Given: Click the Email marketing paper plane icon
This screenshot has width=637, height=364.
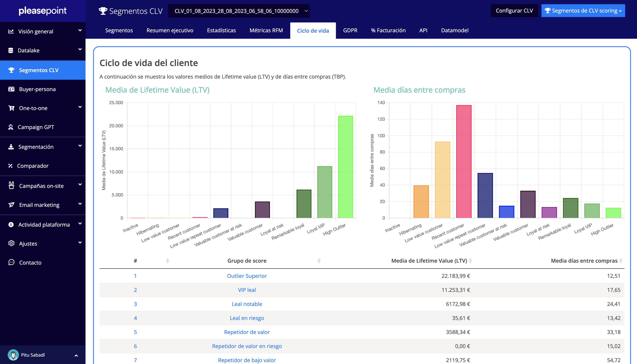Looking at the screenshot, I should [11, 205].
